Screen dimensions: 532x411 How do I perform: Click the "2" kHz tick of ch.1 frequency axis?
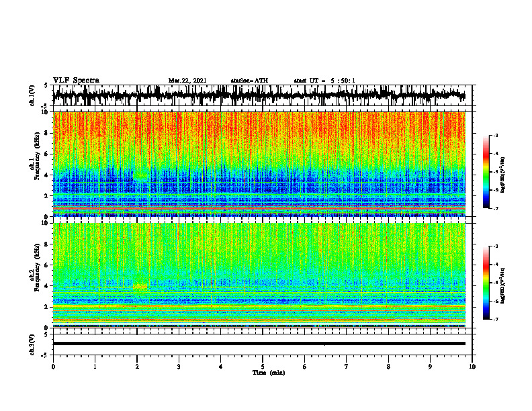48,196
